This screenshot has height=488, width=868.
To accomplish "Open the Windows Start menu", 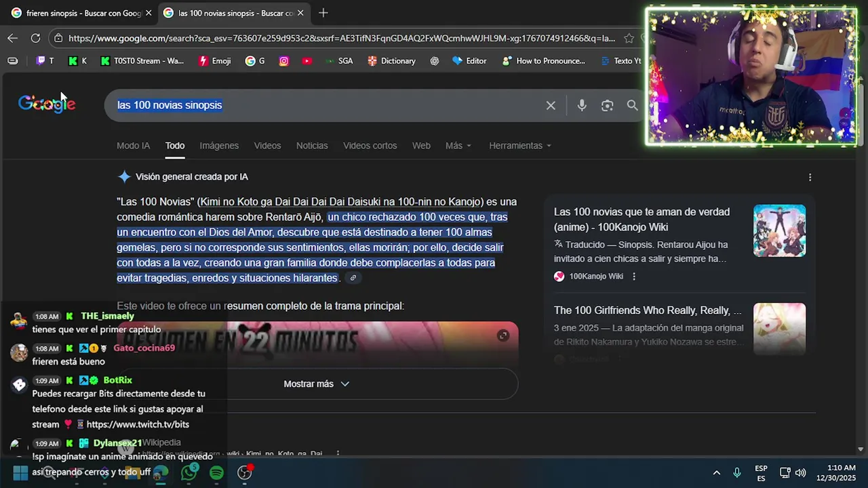I will pos(20,472).
